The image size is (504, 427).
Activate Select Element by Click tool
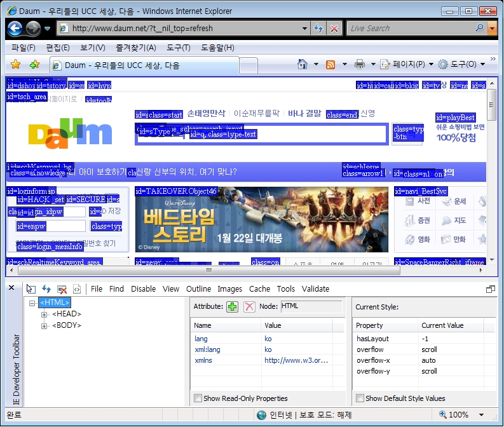pyautogui.click(x=31, y=289)
